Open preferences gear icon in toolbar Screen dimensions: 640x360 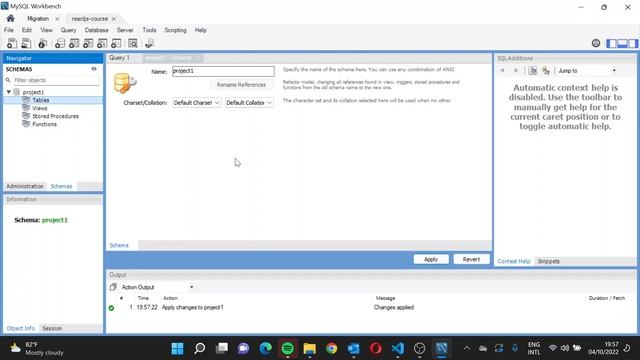(596, 43)
